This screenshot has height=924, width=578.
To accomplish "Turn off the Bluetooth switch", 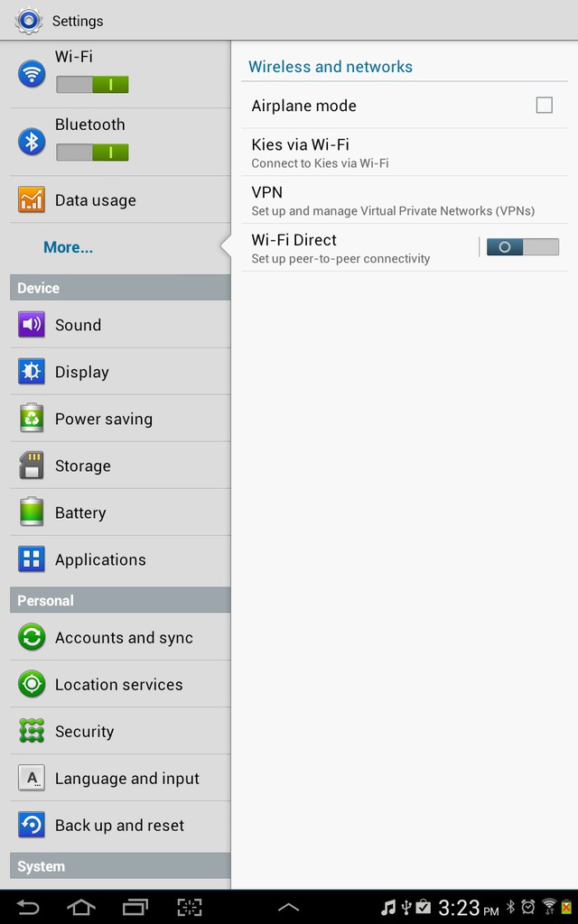I will click(x=93, y=152).
